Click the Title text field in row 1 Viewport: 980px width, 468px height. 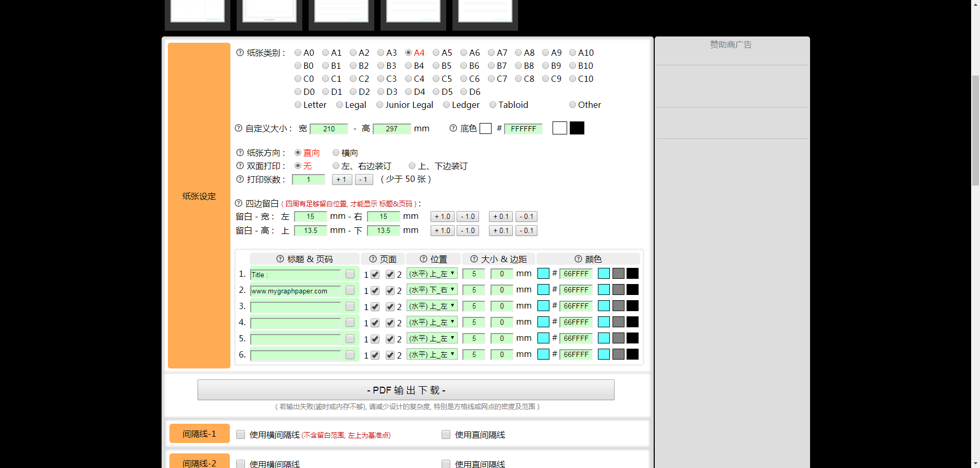point(296,275)
